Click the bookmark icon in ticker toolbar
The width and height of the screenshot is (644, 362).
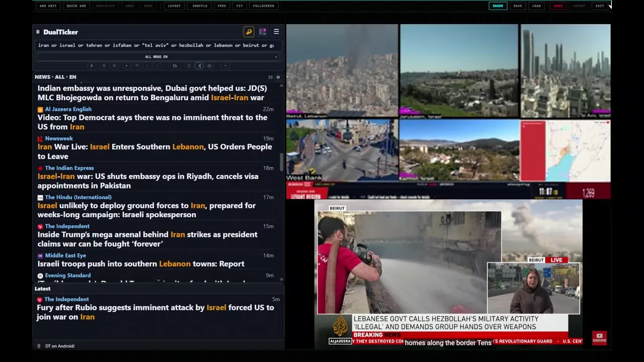coord(189,66)
